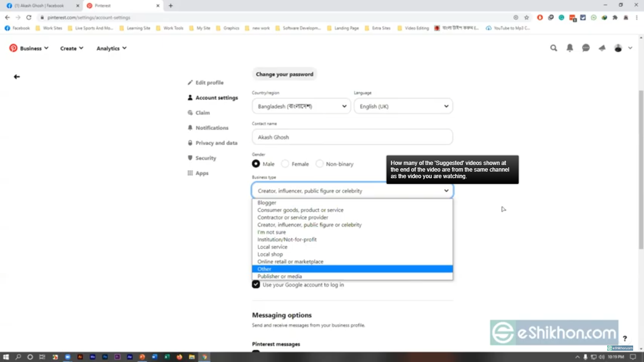This screenshot has height=362, width=644.
Task: Click the share arrow icon in the header
Action: pyautogui.click(x=602, y=48)
